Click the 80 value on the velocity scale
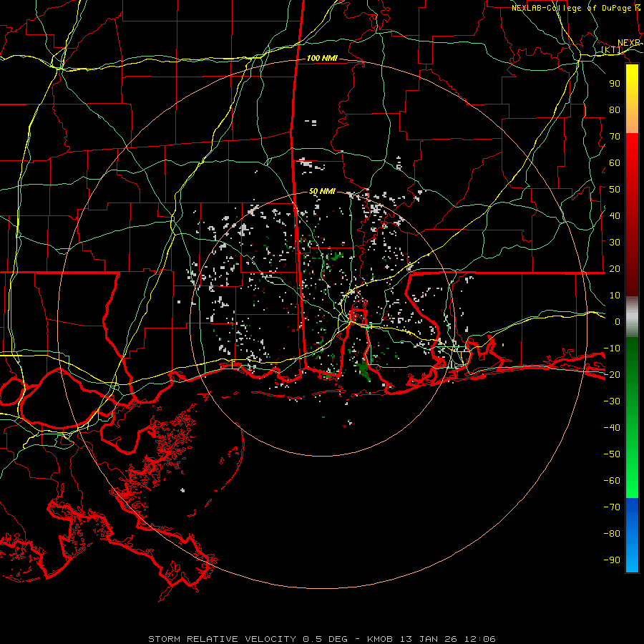The width and height of the screenshot is (644, 644). (615, 110)
